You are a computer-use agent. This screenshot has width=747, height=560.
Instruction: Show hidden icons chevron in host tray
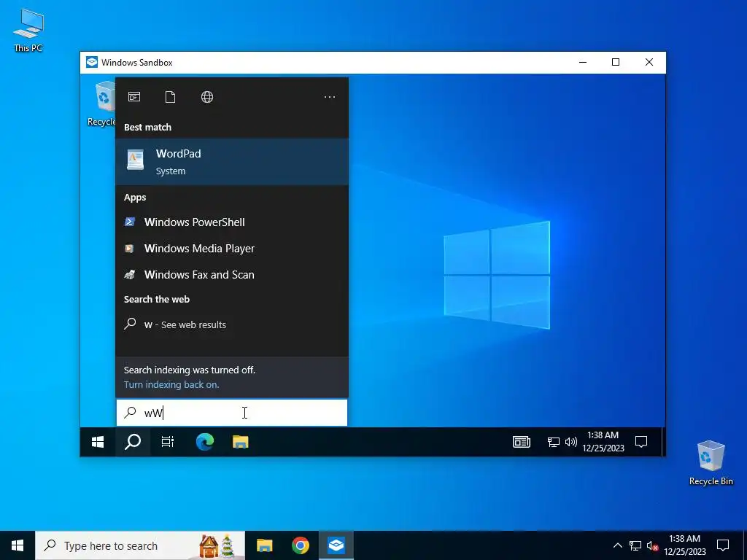coord(617,545)
